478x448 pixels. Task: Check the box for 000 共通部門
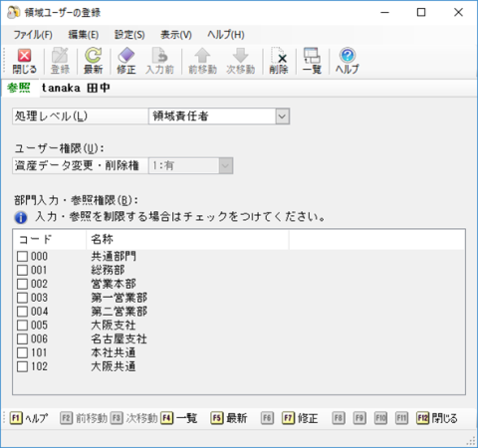(x=22, y=257)
